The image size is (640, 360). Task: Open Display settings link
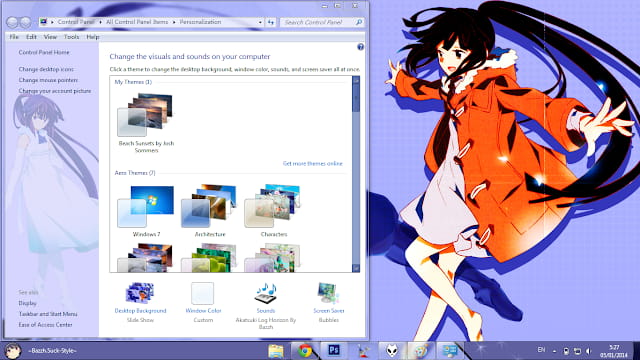click(x=27, y=303)
